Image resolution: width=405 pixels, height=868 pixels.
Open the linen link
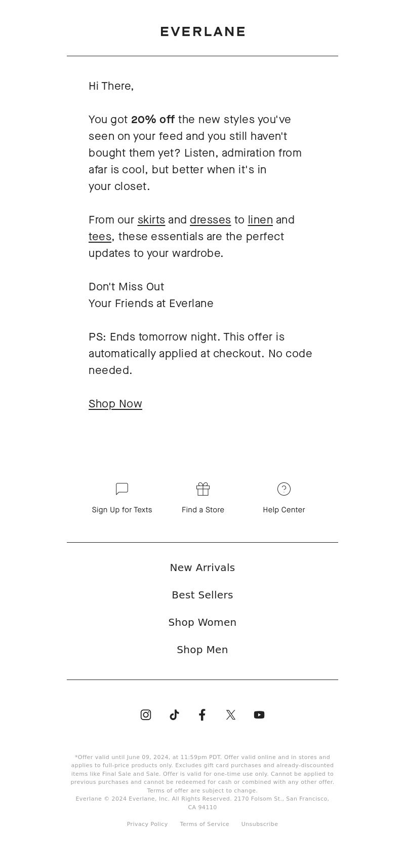260,219
